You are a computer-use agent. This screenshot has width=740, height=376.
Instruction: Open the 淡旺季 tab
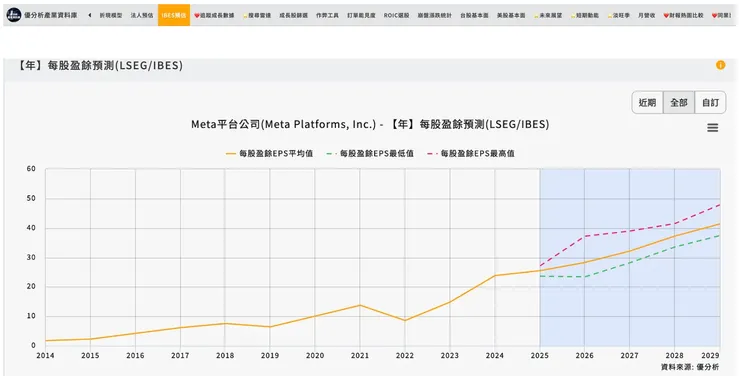(619, 16)
